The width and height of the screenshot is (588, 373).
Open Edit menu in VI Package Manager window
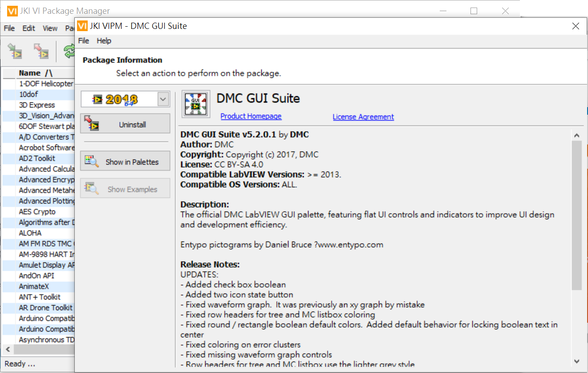tap(28, 28)
